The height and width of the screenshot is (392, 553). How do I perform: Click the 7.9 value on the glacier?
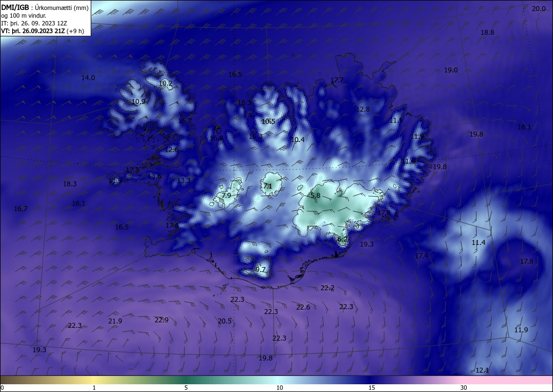point(226,196)
